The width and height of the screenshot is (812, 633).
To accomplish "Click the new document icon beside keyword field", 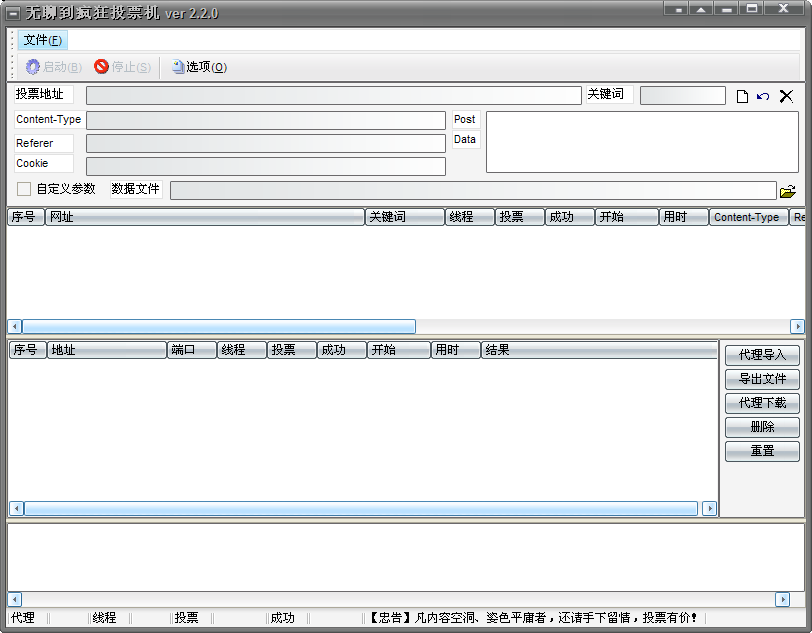I will pos(742,95).
